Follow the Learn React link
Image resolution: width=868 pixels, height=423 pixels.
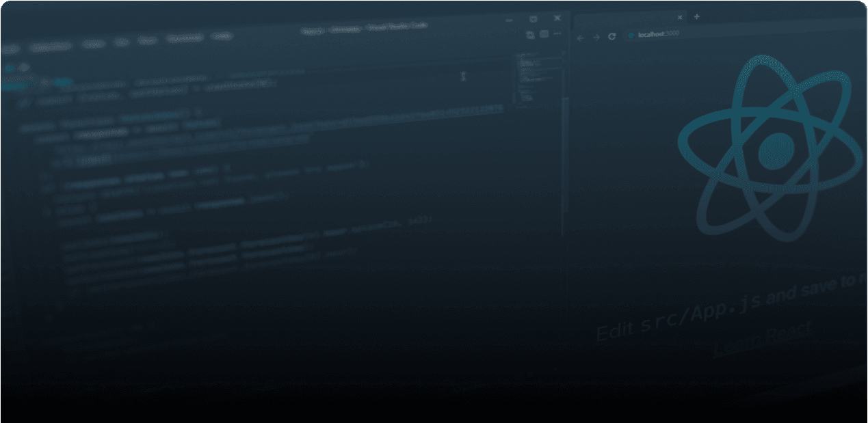(x=762, y=339)
